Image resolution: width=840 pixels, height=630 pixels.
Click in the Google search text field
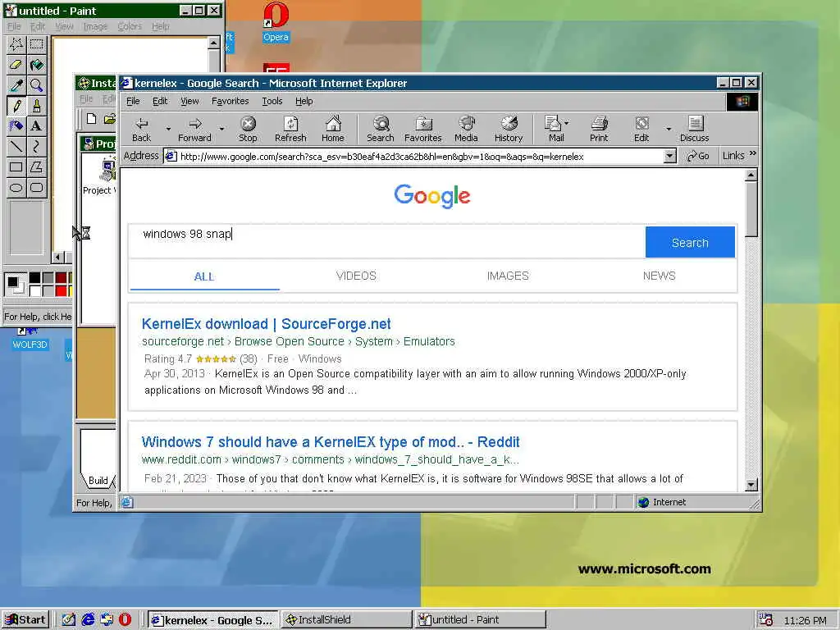[387, 242]
